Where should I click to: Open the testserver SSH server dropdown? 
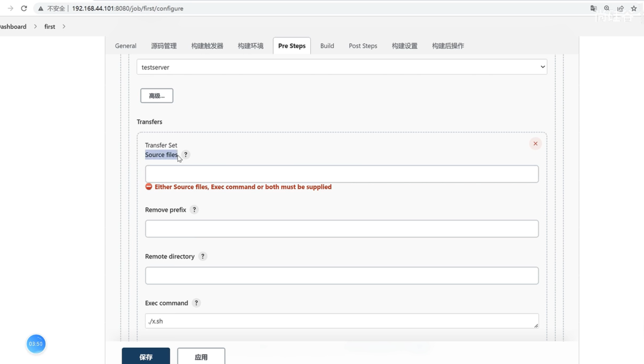tap(342, 67)
